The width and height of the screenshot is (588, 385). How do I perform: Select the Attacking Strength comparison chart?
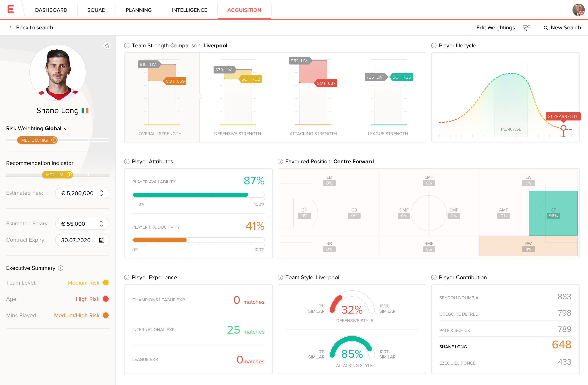click(x=313, y=97)
